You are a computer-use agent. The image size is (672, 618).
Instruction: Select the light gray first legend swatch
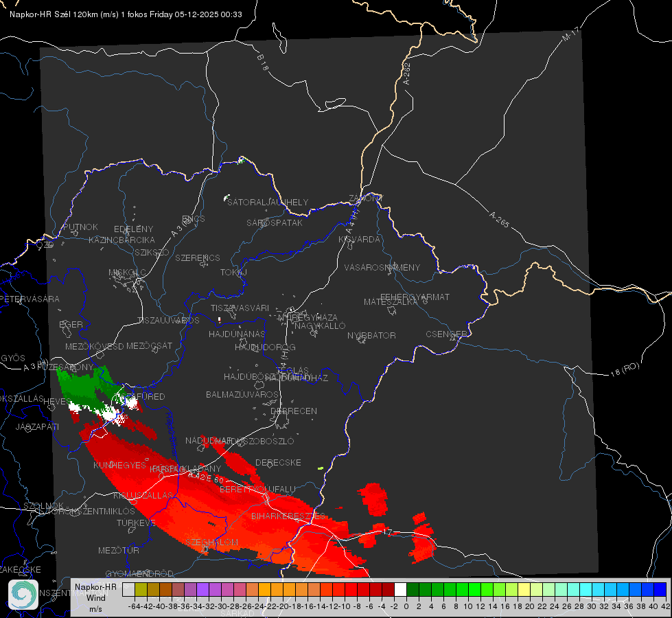click(x=128, y=589)
